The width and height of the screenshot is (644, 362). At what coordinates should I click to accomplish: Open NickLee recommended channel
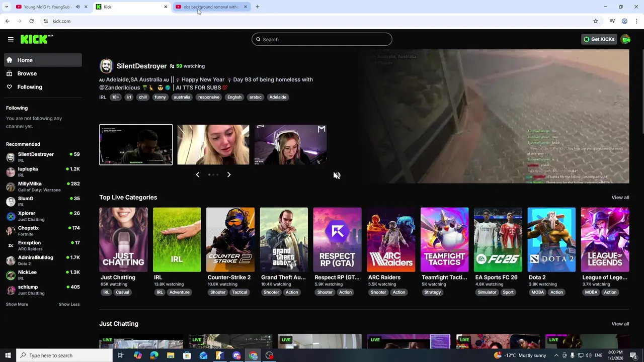tap(43, 275)
